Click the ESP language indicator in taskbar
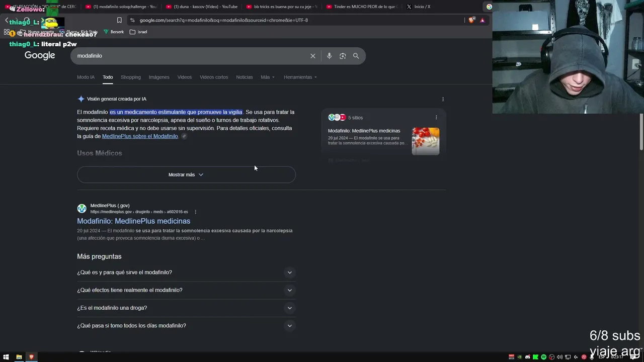644x362 pixels. coord(601,357)
